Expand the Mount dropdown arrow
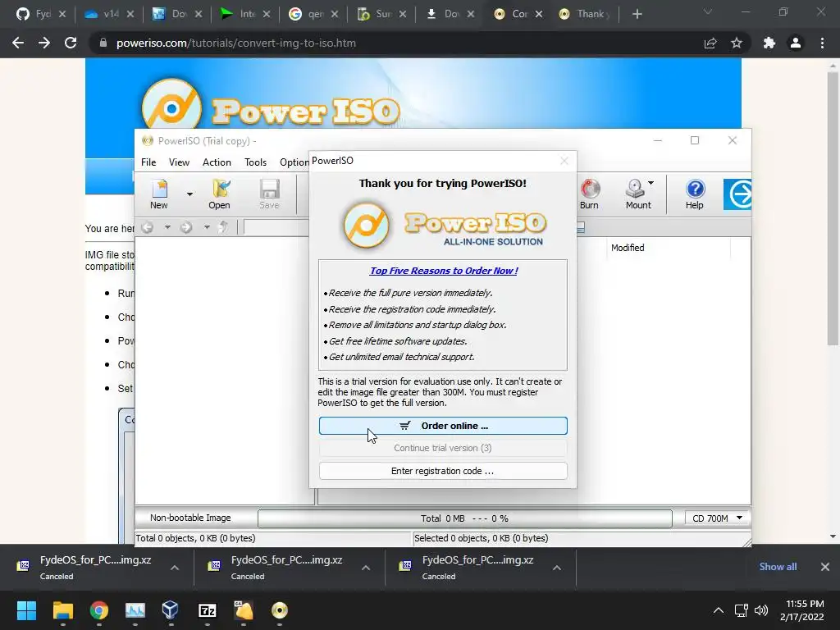This screenshot has width=840, height=630. click(x=651, y=183)
